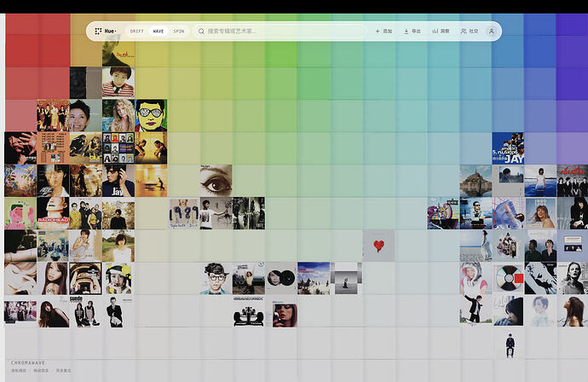588x382 pixels.
Task: Click the Hue logo icon
Action: coord(98,31)
